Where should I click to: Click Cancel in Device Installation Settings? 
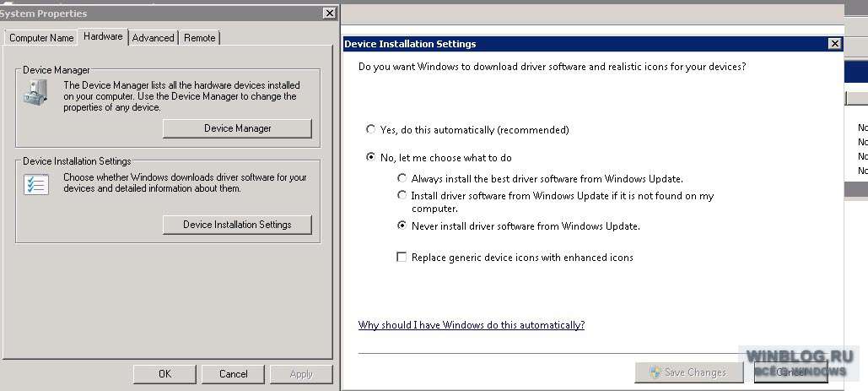click(791, 372)
